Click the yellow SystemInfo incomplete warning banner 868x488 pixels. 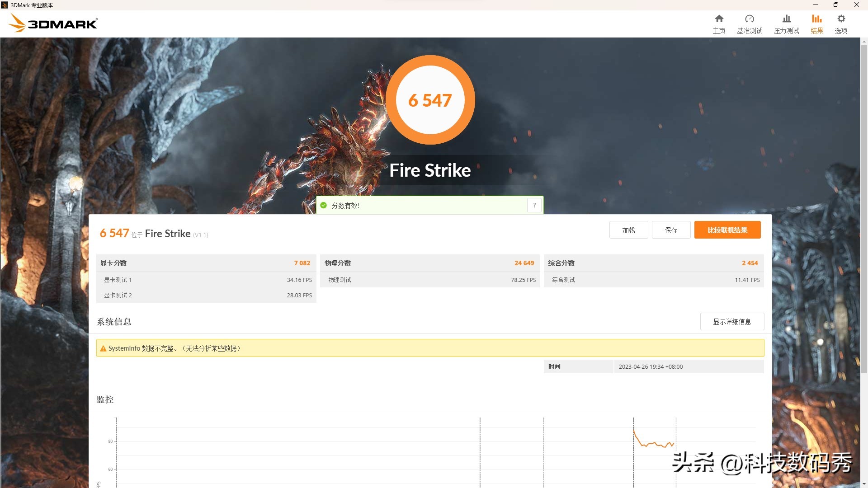pyautogui.click(x=429, y=348)
